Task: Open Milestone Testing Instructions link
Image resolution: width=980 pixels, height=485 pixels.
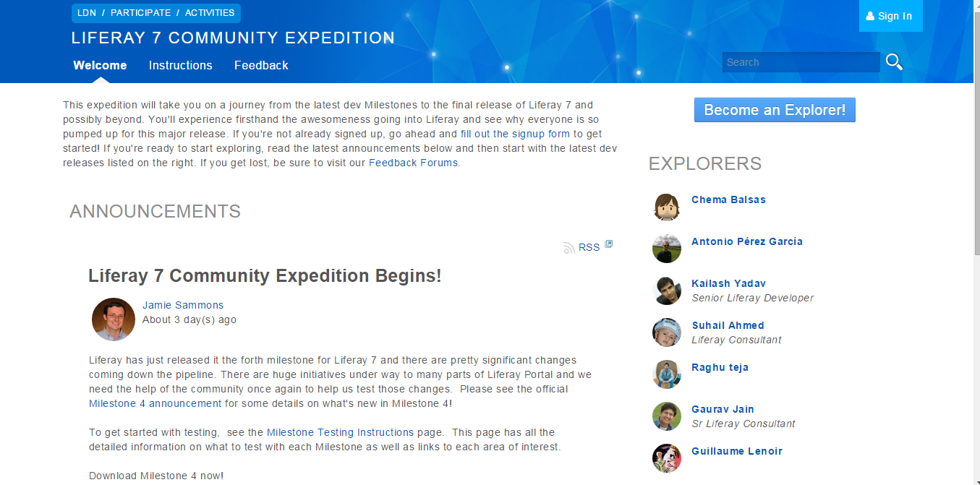Action: 341,432
